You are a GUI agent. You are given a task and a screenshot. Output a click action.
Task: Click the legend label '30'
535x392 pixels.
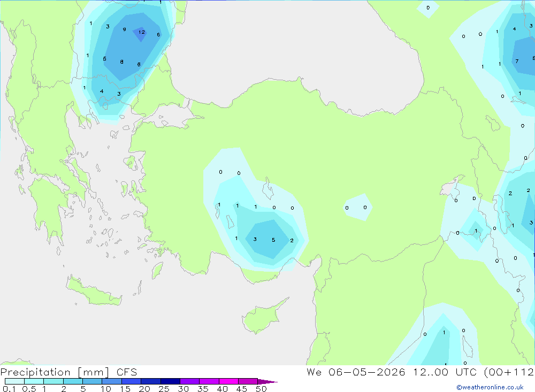coord(183,389)
